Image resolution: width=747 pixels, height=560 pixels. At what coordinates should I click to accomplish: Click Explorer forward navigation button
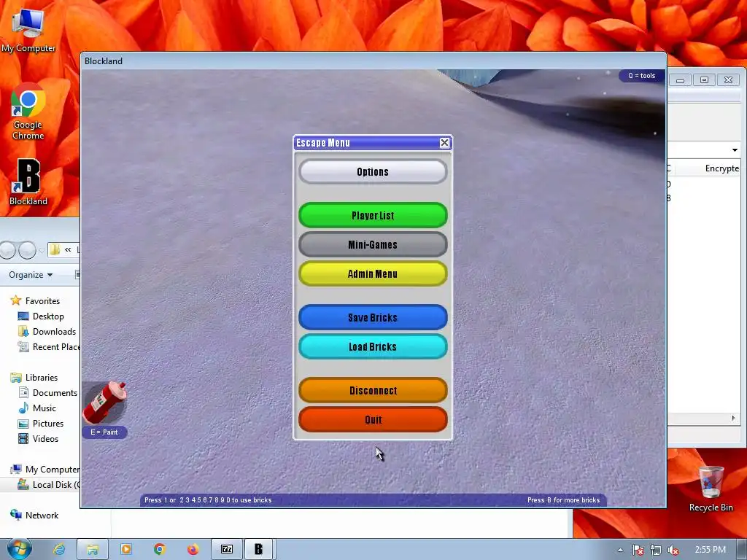point(27,250)
